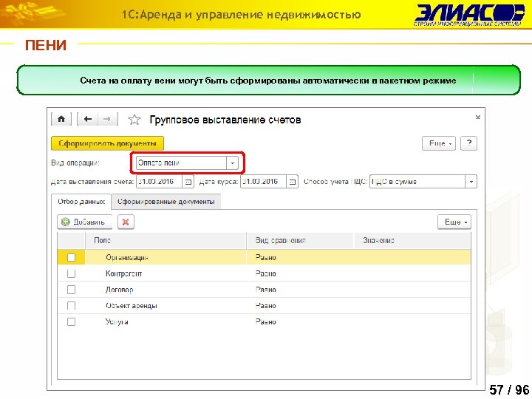The width and height of the screenshot is (532, 399).
Task: Navigate forward with the right arrow
Action: click(108, 119)
